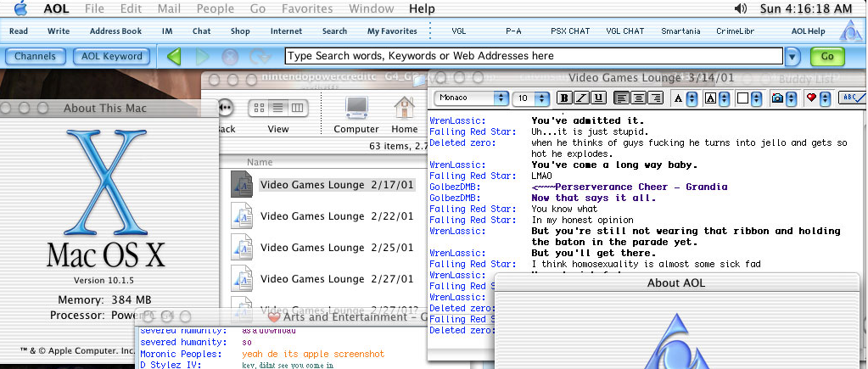This screenshot has height=369, width=868.
Task: Click CrimeLibr favorite in AOL toolbar
Action: click(x=735, y=31)
